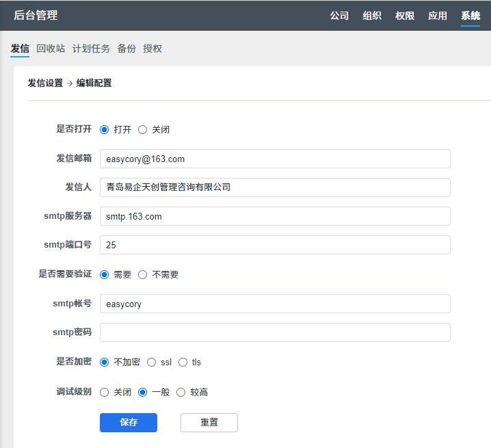Set 调试级别 to 较高
The width and height of the screenshot is (491, 448).
point(181,392)
